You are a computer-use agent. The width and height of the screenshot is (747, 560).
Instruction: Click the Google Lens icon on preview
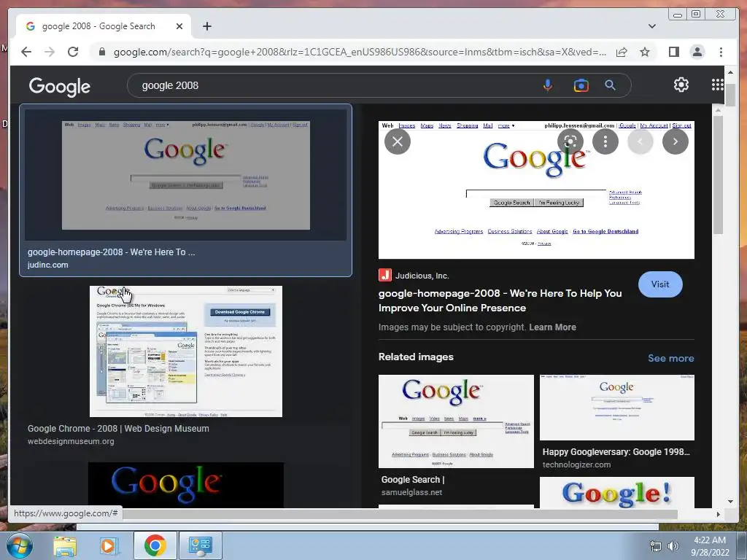570,141
